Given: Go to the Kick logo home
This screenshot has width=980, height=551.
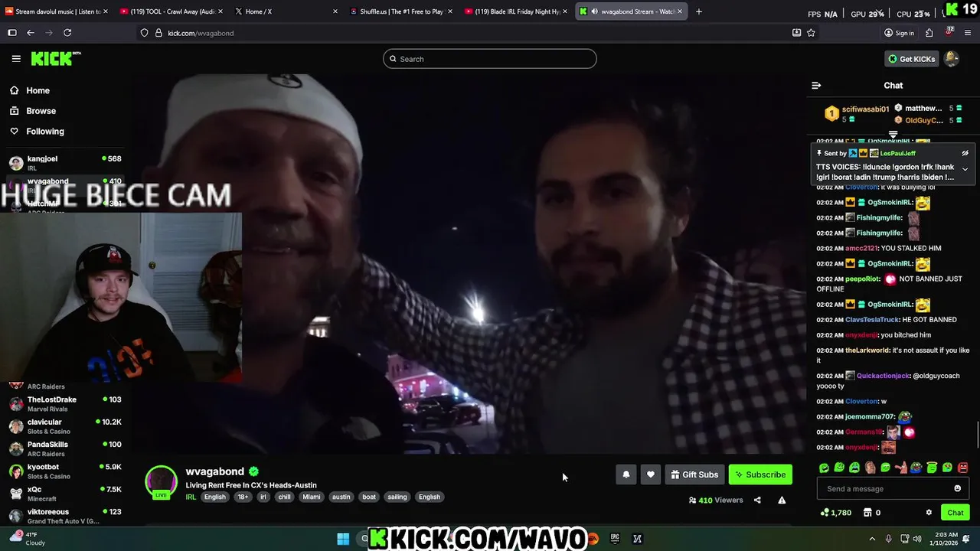Looking at the screenshot, I should pos(55,59).
